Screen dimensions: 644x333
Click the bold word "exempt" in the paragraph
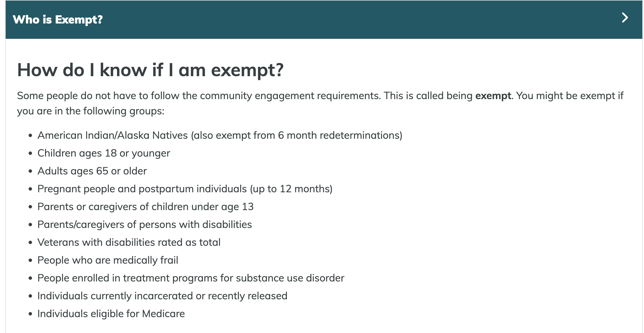click(493, 96)
